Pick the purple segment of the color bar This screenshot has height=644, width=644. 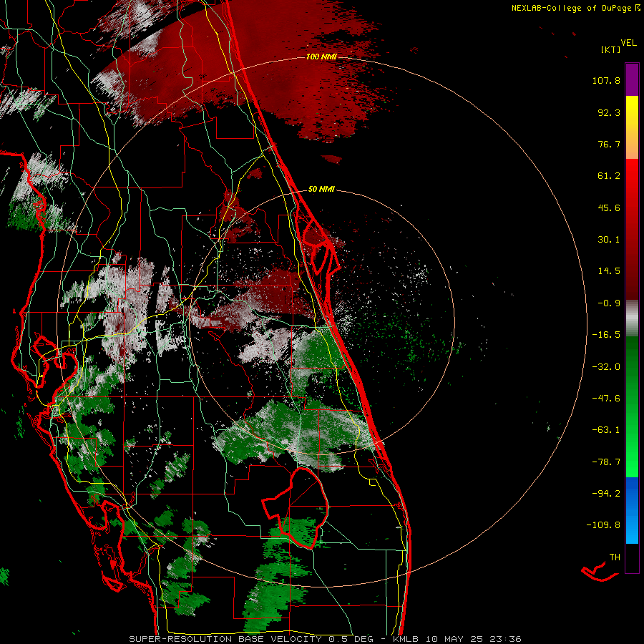pyautogui.click(x=632, y=79)
